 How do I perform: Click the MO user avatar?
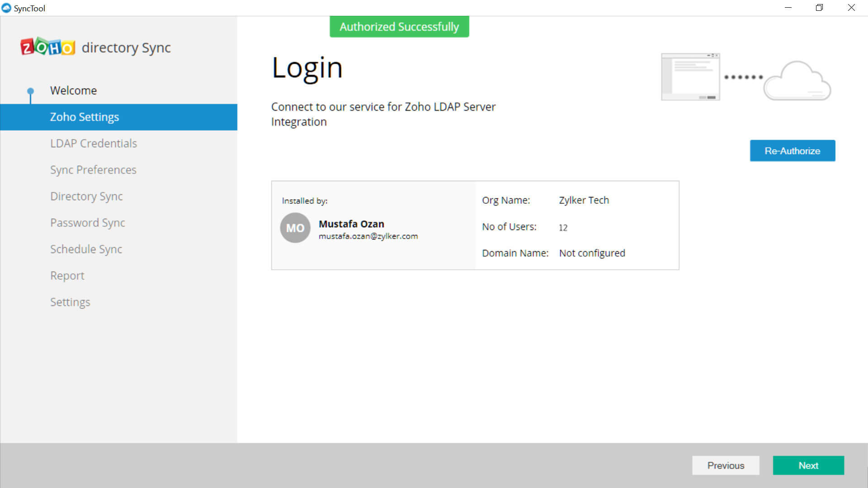[x=295, y=228]
